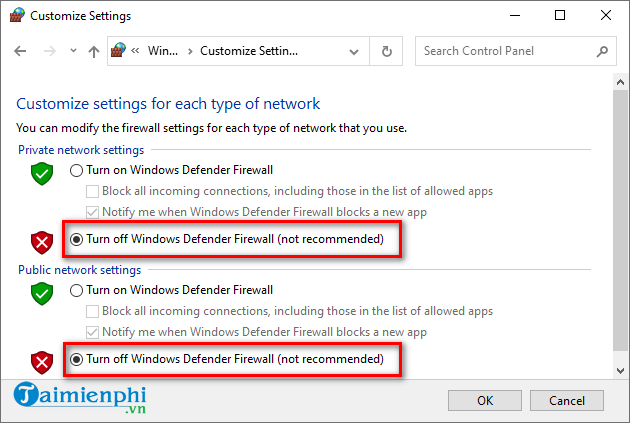The height and width of the screenshot is (423, 630).
Task: Click the firewall icon in the address bar
Action: (121, 51)
